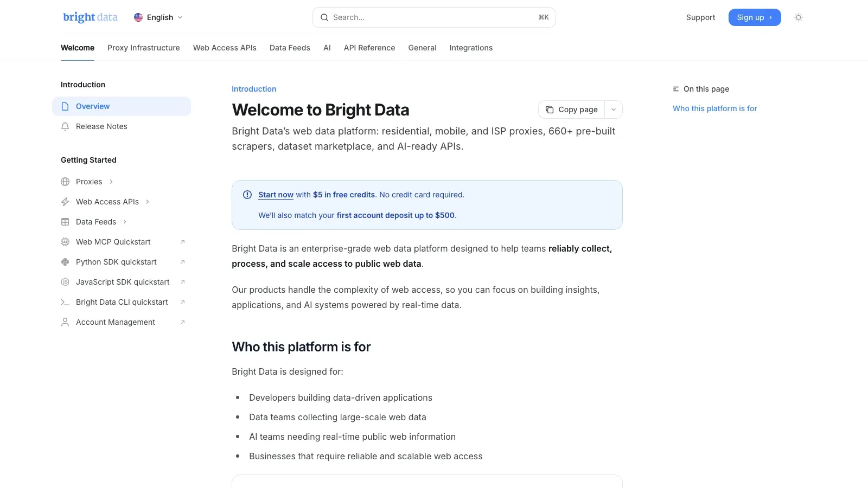Click external link arrow beside Bright Data CLI quickstart
This screenshot has width=868, height=488.
point(183,302)
